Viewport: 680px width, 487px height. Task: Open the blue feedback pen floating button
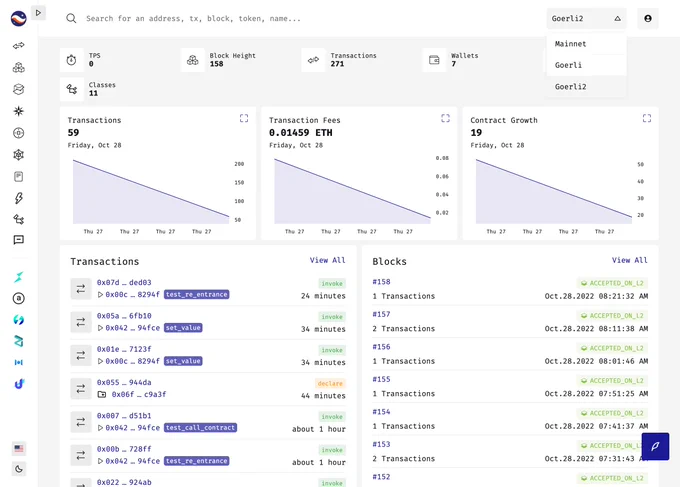point(655,446)
